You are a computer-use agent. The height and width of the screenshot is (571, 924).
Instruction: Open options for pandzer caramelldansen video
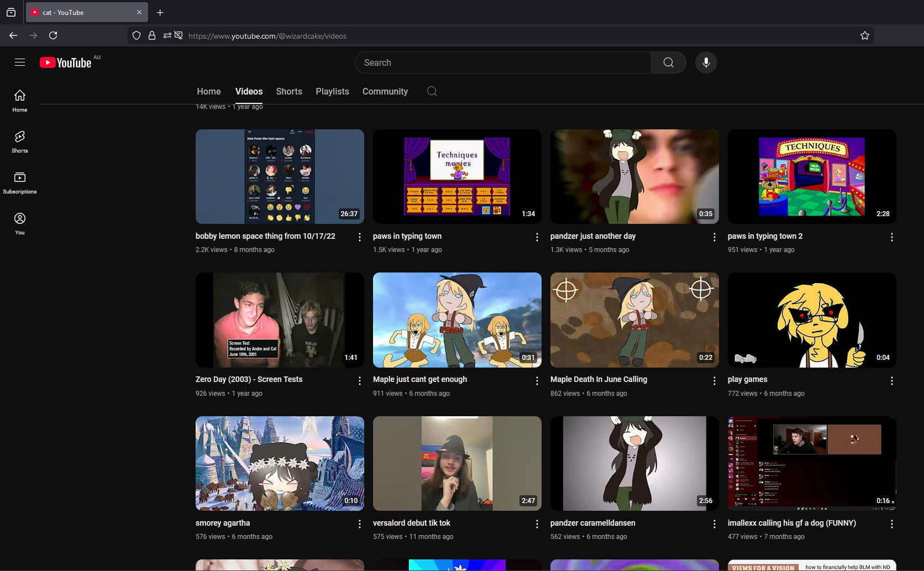[x=715, y=524]
